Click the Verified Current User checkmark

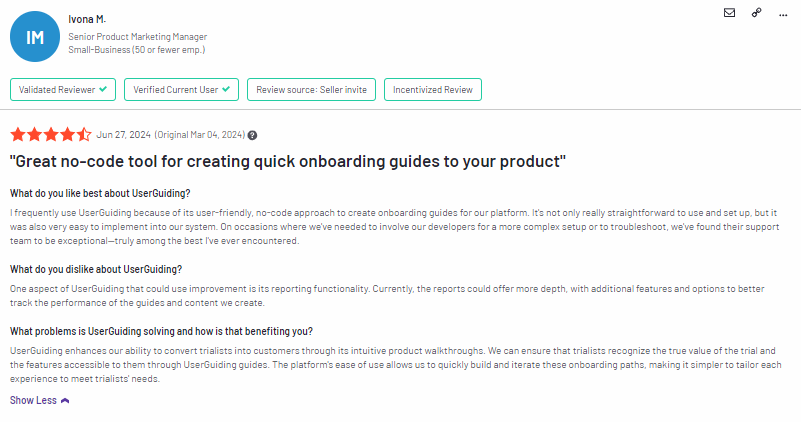(226, 89)
